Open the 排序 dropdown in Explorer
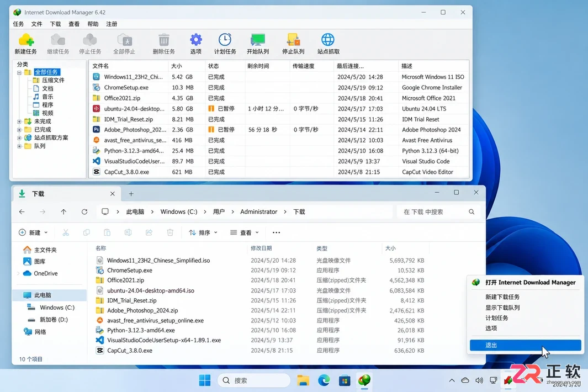Image resolution: width=588 pixels, height=392 pixels. tap(203, 232)
